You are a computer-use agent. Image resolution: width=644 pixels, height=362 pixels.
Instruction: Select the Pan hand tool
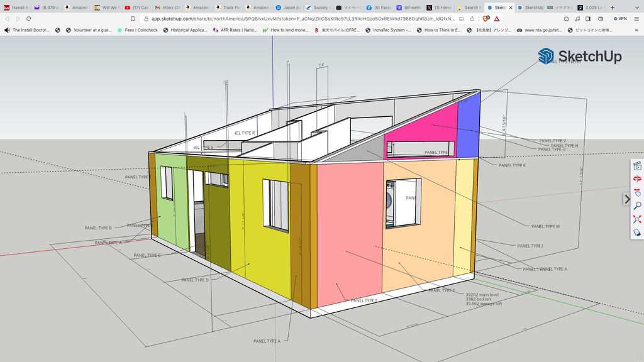(637, 192)
